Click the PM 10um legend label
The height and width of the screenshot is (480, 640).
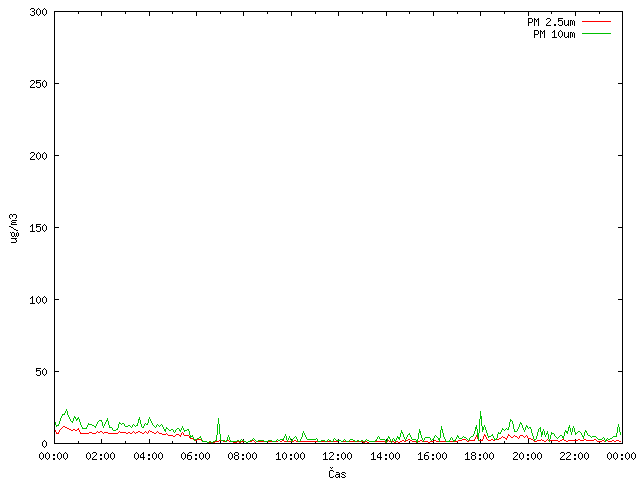[554, 34]
